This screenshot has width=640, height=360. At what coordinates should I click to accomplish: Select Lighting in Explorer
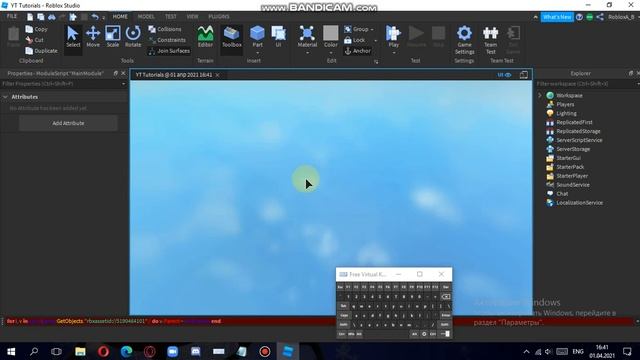click(x=567, y=113)
